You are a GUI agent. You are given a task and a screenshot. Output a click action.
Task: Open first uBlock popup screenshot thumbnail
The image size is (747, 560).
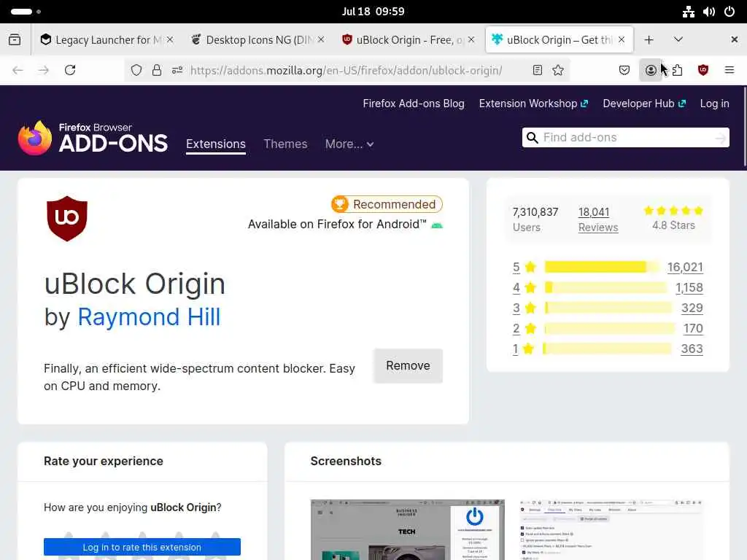coord(407,529)
